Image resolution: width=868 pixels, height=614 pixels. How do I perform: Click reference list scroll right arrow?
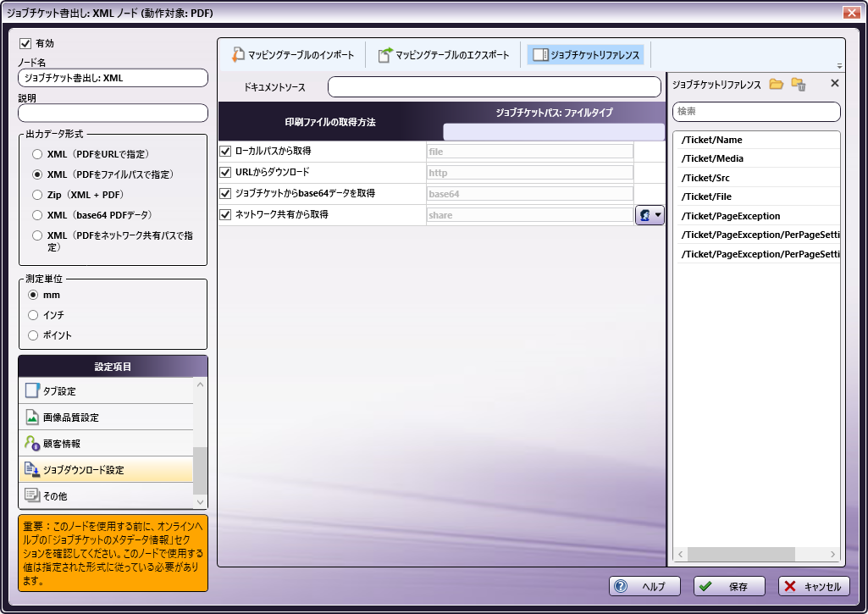click(832, 554)
